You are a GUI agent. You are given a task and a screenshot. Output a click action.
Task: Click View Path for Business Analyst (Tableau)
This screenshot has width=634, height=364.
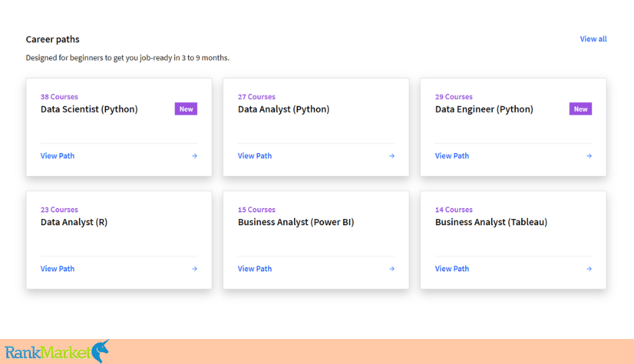coord(452,269)
